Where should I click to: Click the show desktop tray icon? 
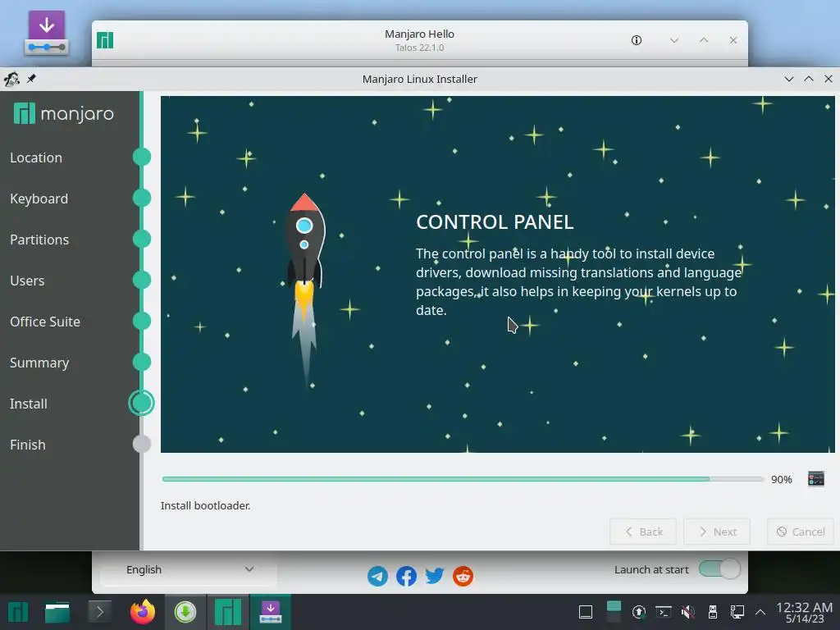click(x=586, y=612)
